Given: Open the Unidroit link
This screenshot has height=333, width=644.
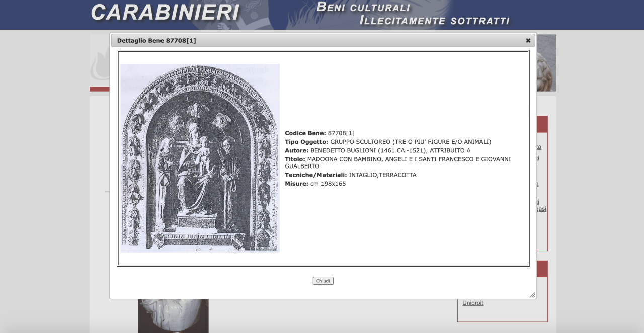Looking at the screenshot, I should tap(472, 303).
